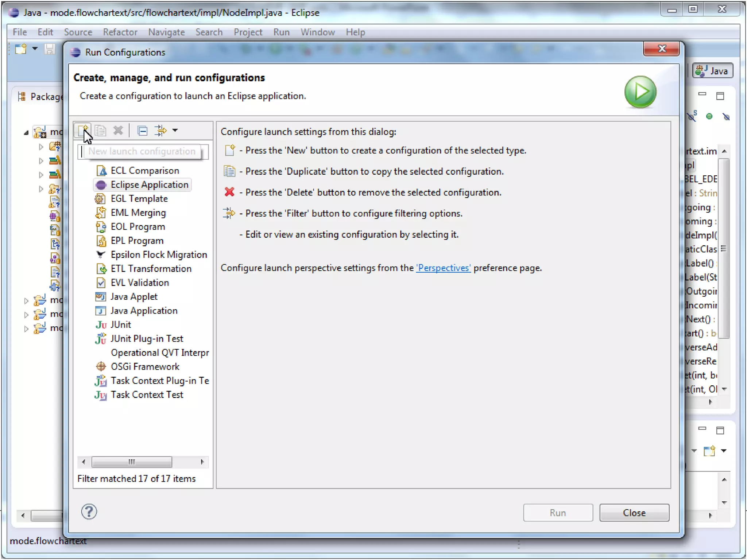
Task: Select OSGi Framework configuration type
Action: click(x=145, y=367)
